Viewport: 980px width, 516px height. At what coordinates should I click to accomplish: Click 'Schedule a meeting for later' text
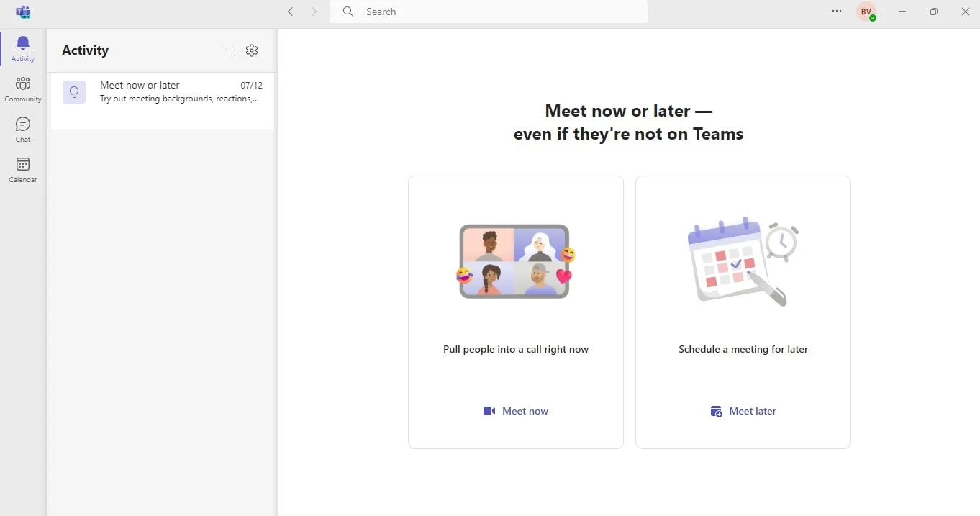coord(743,349)
